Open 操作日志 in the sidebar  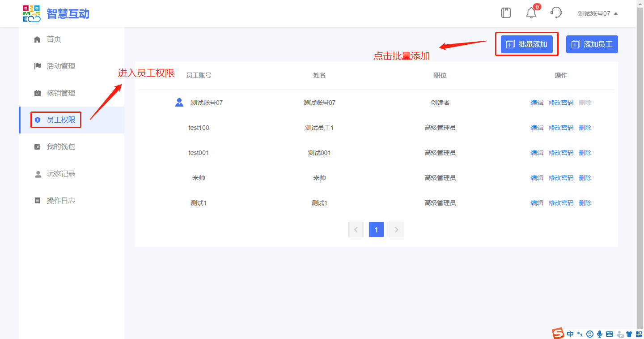(61, 201)
